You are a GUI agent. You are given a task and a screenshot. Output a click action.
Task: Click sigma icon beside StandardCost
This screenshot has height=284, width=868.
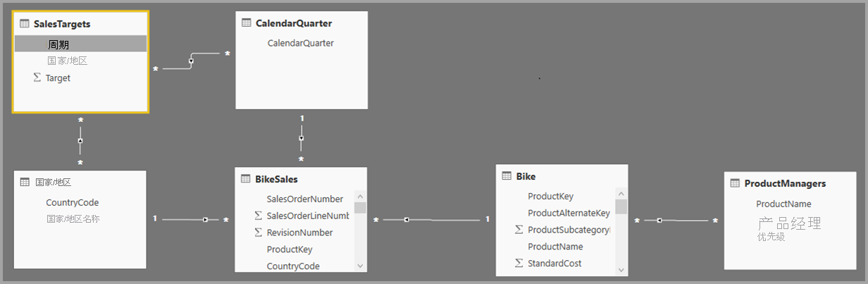tap(519, 263)
